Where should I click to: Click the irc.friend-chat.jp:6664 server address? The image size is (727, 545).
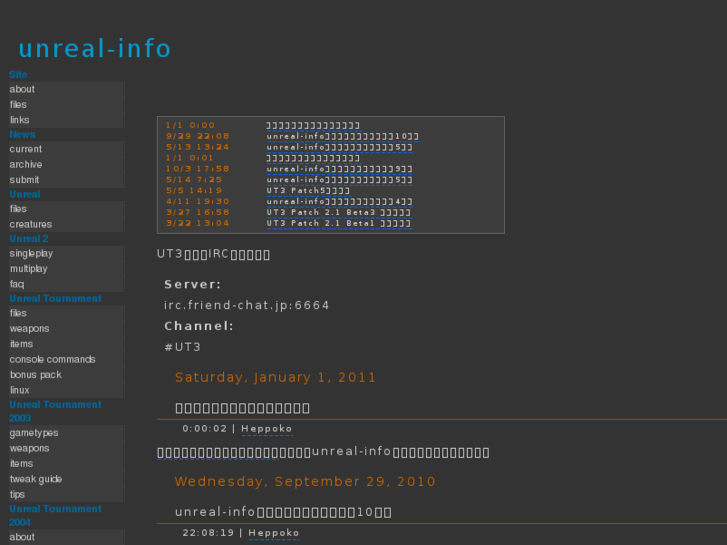click(x=247, y=305)
